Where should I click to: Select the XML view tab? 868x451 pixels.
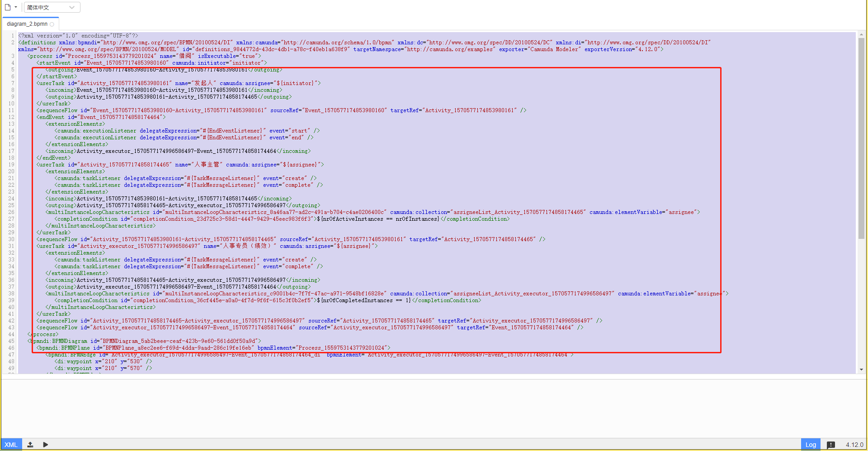(x=11, y=445)
